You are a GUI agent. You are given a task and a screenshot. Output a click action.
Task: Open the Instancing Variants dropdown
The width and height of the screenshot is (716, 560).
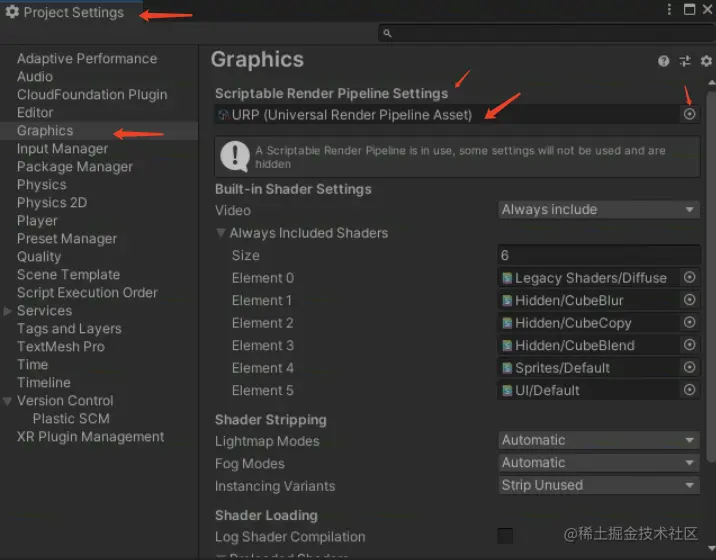pyautogui.click(x=599, y=485)
